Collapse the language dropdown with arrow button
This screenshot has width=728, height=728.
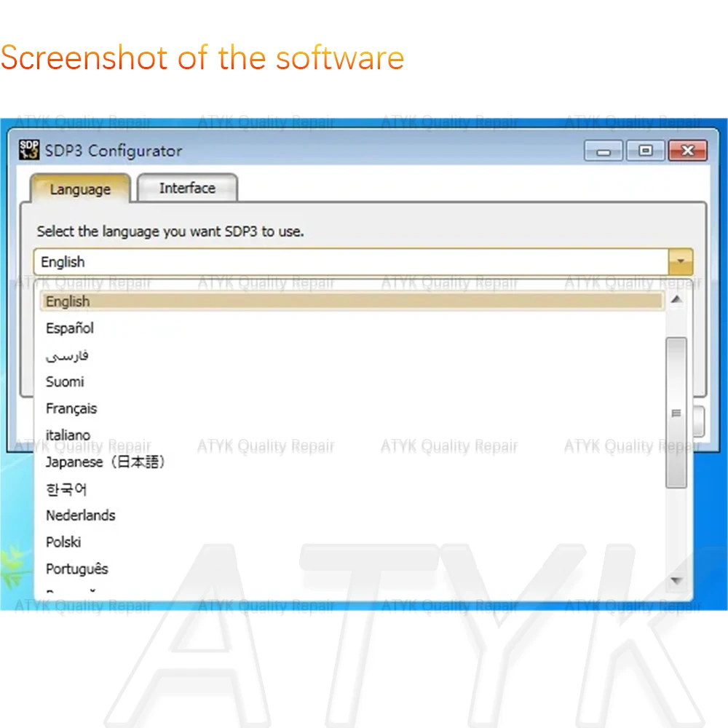pos(680,261)
